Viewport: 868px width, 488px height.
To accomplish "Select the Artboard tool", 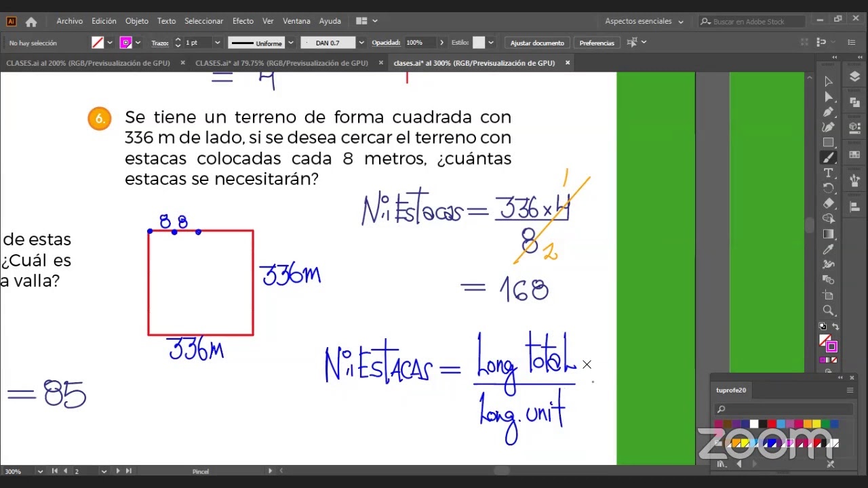I will [x=828, y=295].
